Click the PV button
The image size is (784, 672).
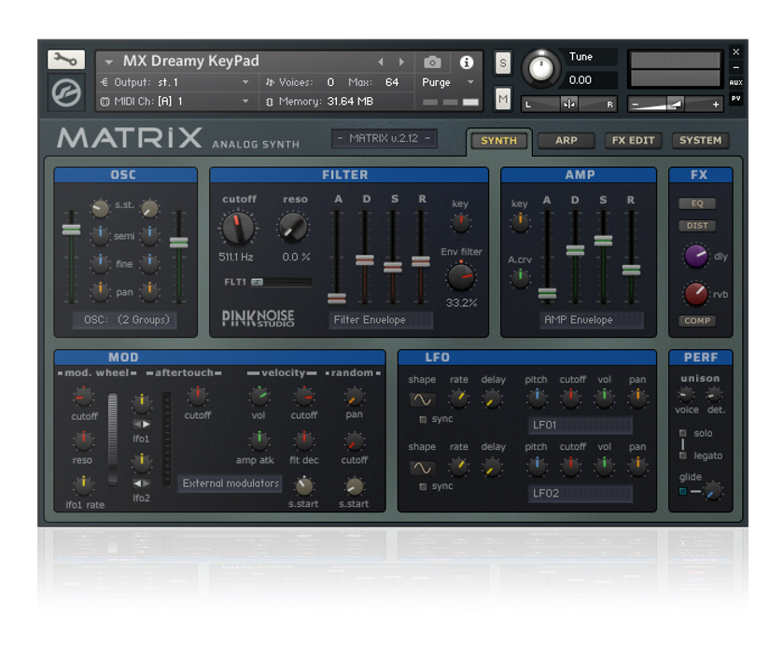pyautogui.click(x=735, y=99)
